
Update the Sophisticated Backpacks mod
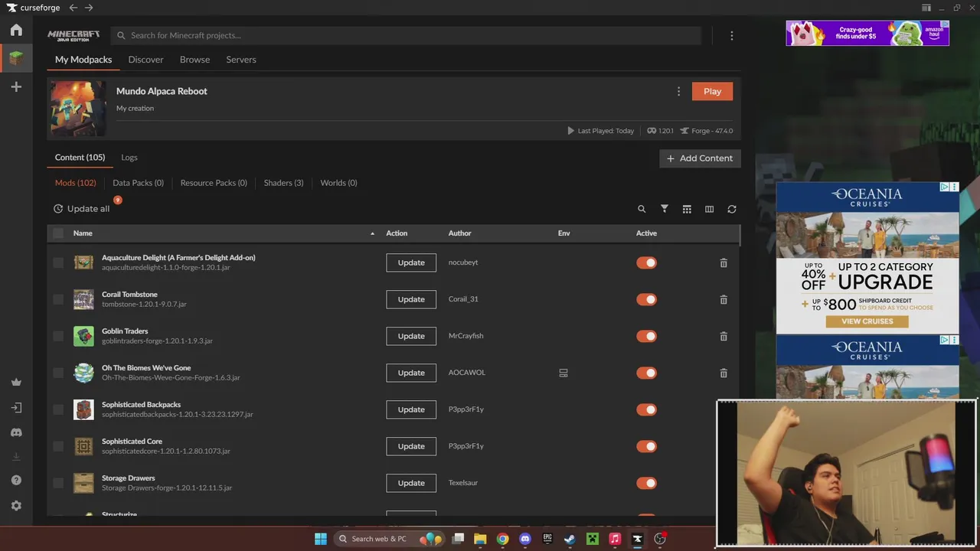[411, 409]
